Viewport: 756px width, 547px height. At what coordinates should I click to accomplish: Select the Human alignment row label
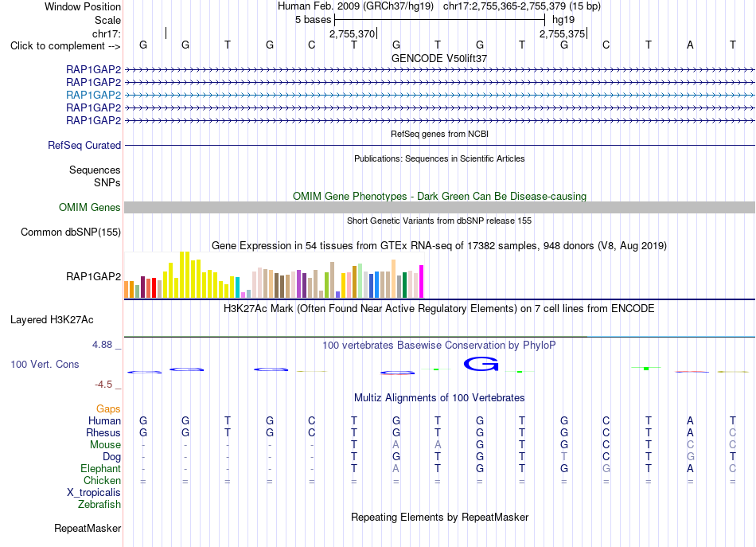click(104, 421)
